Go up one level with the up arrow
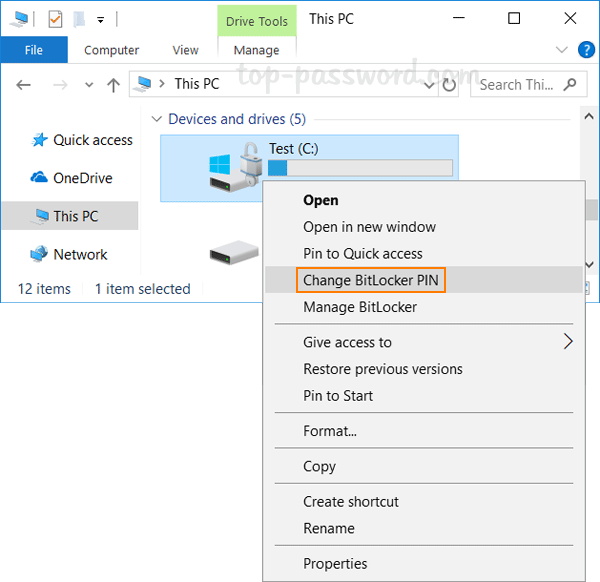 coord(114,85)
